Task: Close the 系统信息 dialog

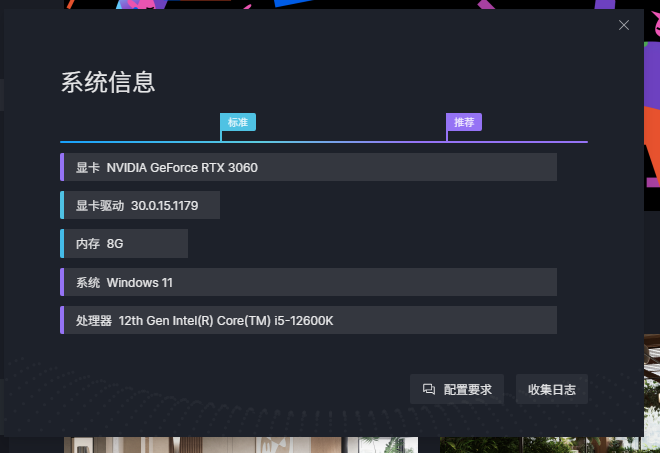Action: coord(624,25)
